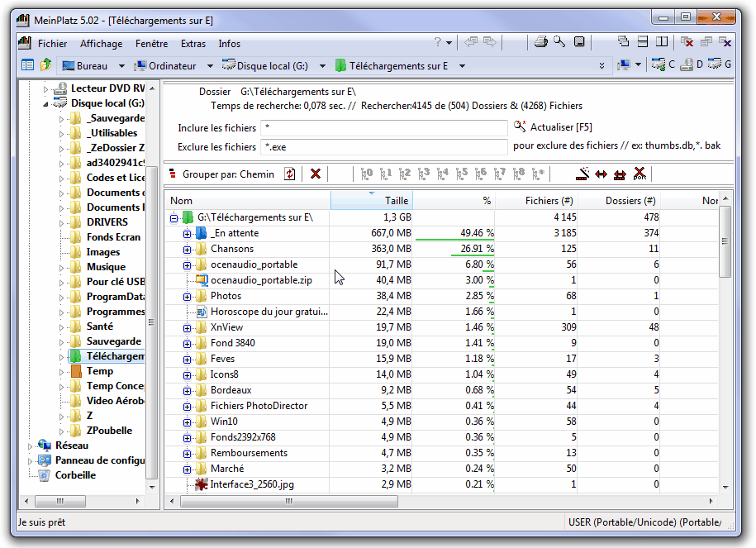Expand the _En attente folder row
The width and height of the screenshot is (756, 548).
coord(187,234)
